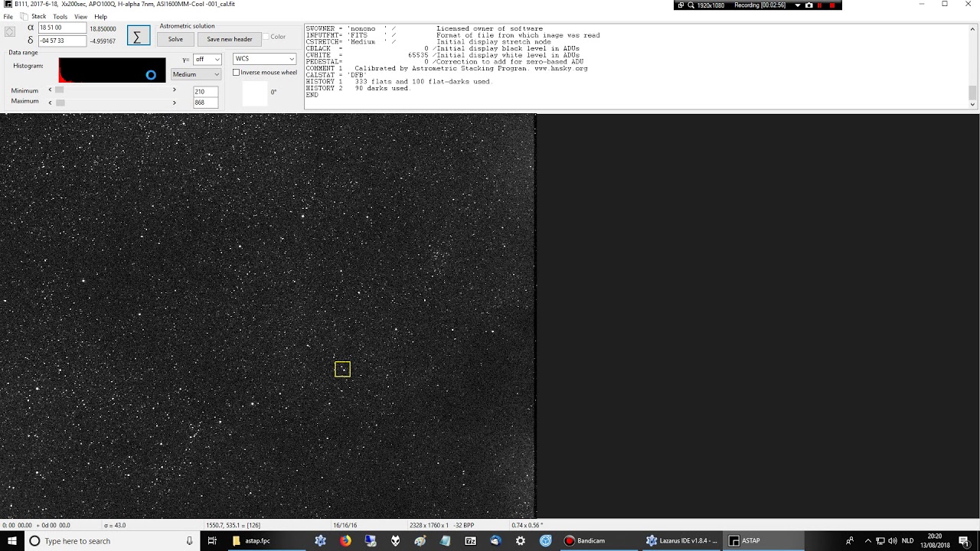Show hidden system tray icons
This screenshot has height=551, width=980.
tap(868, 541)
